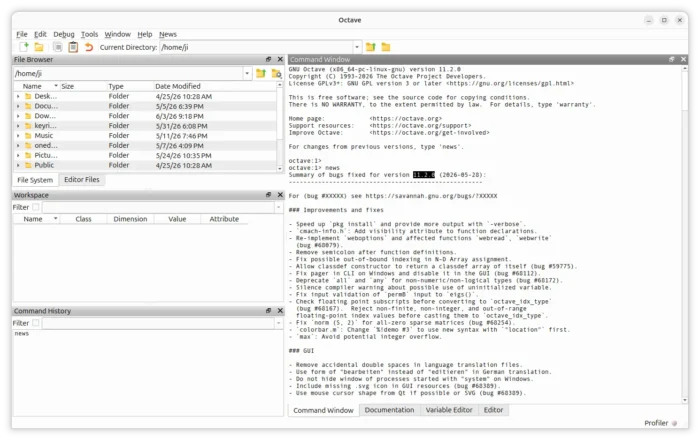
Task: Expand the Dow... folder tree row
Action: [18, 116]
